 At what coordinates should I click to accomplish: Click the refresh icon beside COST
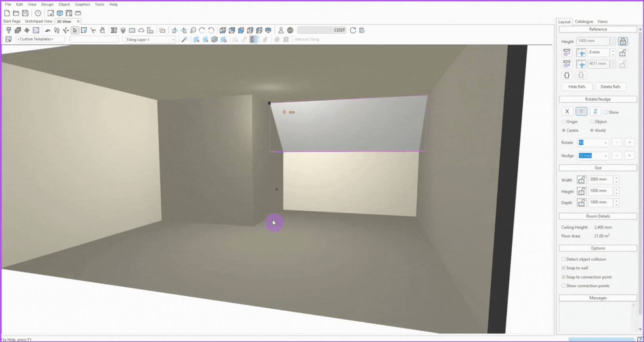353,30
